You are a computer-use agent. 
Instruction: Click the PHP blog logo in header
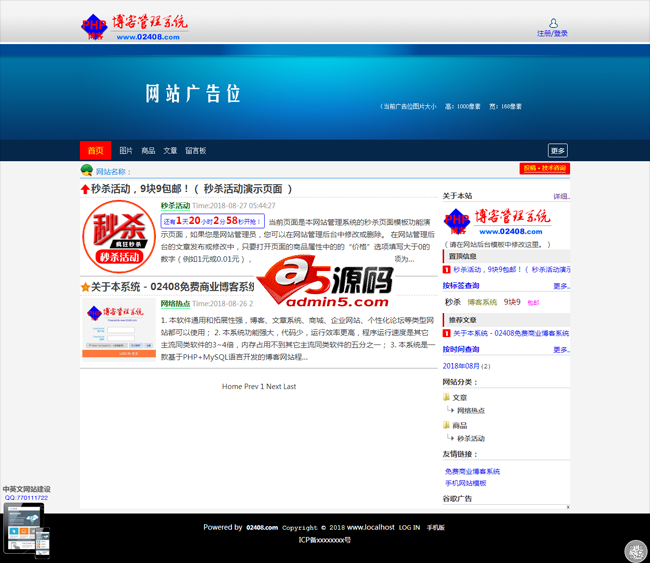tap(134, 27)
